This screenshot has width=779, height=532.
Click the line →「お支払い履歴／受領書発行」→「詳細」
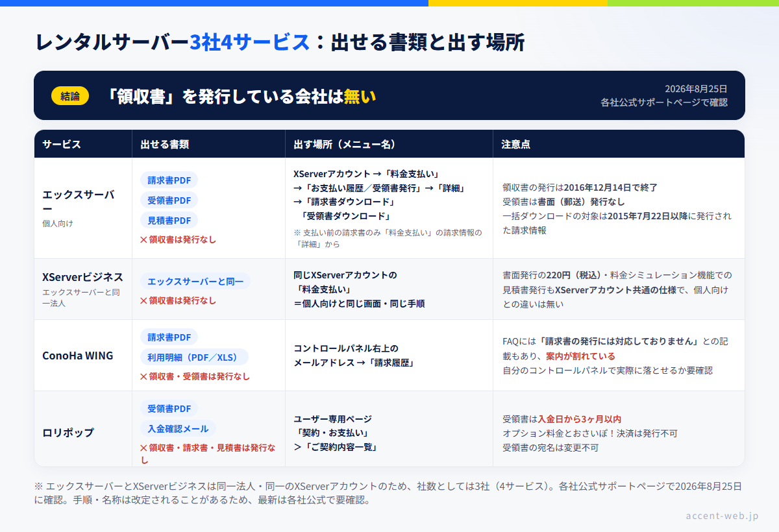point(379,188)
